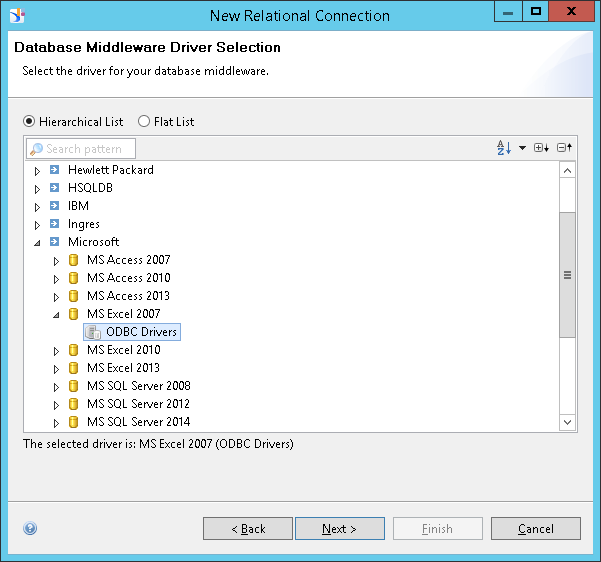This screenshot has height=562, width=601.
Task: Click the expand all nodes icon
Action: pos(541,148)
